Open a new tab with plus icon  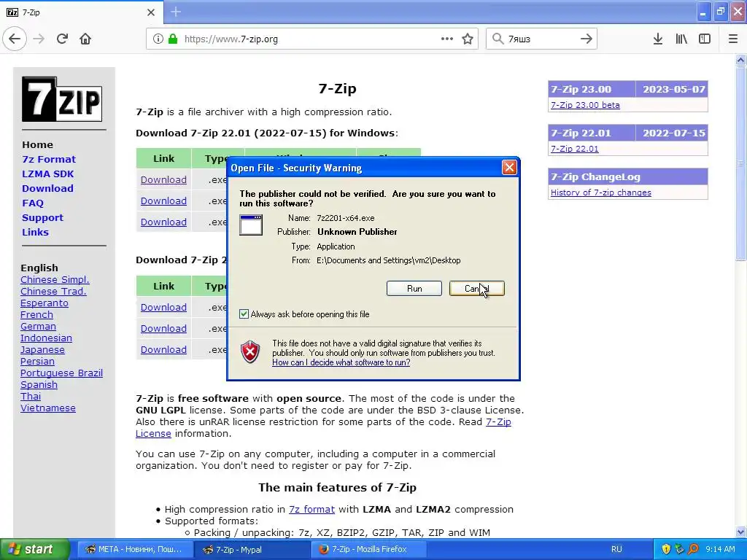tap(175, 12)
